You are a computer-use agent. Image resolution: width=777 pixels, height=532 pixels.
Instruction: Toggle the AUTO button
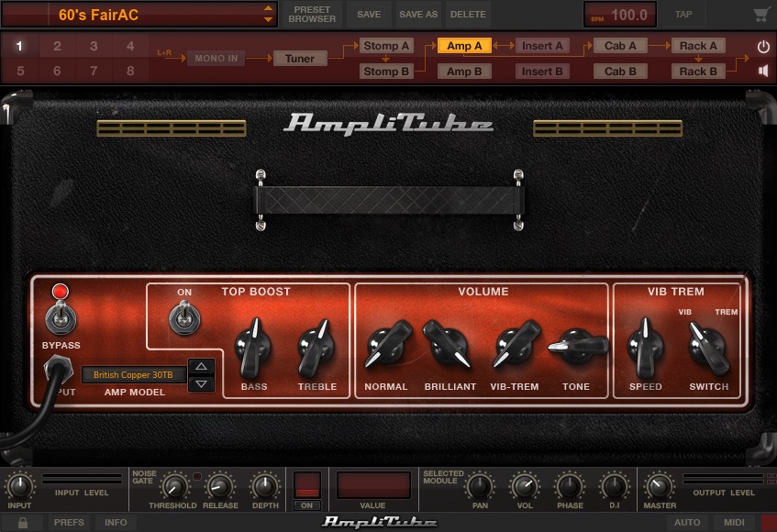(687, 522)
